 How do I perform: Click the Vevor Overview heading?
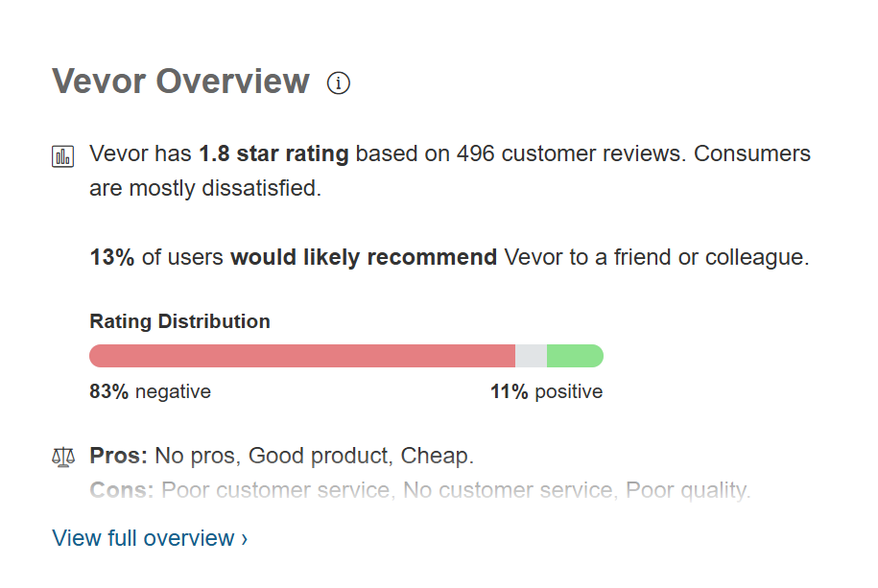[180, 82]
